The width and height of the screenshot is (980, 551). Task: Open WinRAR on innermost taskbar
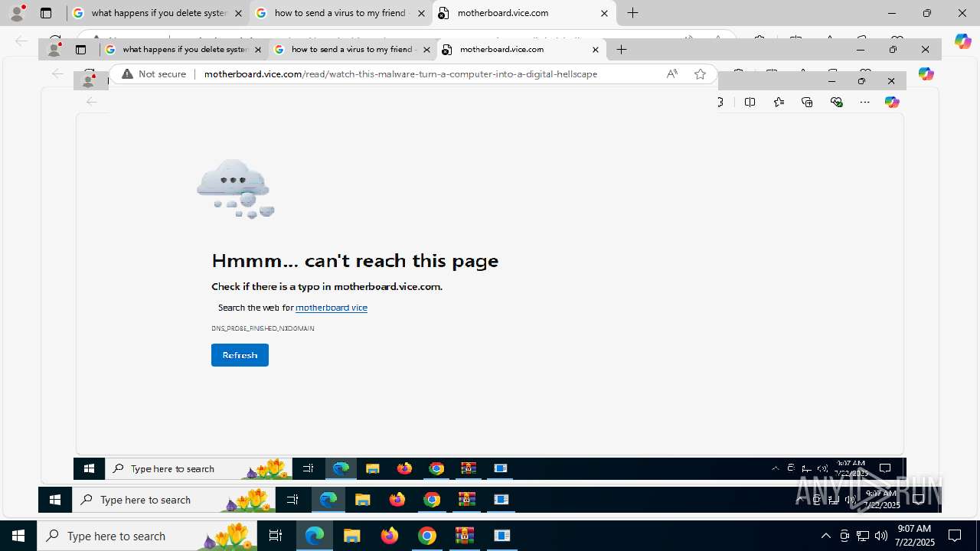point(468,468)
